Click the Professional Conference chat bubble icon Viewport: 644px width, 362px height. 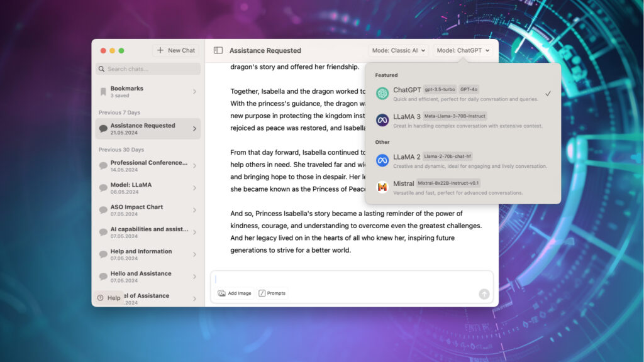(x=103, y=166)
